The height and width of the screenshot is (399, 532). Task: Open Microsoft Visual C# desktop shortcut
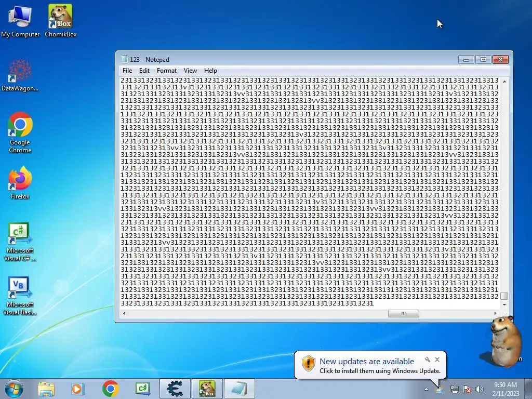coord(20,242)
